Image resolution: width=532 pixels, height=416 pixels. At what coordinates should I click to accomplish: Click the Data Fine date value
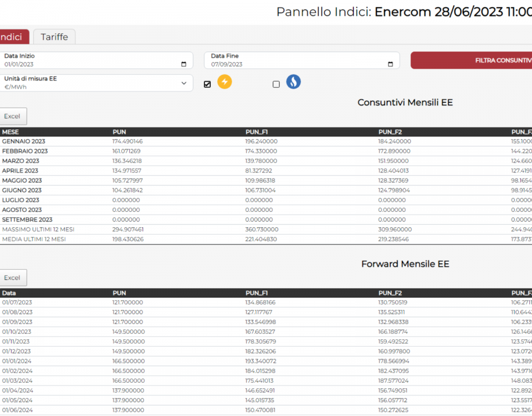pos(227,64)
